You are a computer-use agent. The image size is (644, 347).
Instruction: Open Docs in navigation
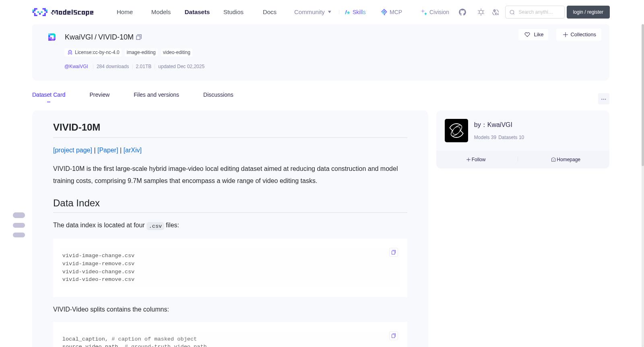pyautogui.click(x=270, y=12)
